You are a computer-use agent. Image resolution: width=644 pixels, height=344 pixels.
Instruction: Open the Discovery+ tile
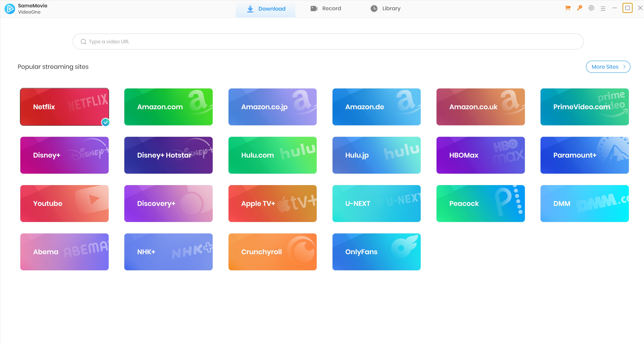[x=168, y=204]
